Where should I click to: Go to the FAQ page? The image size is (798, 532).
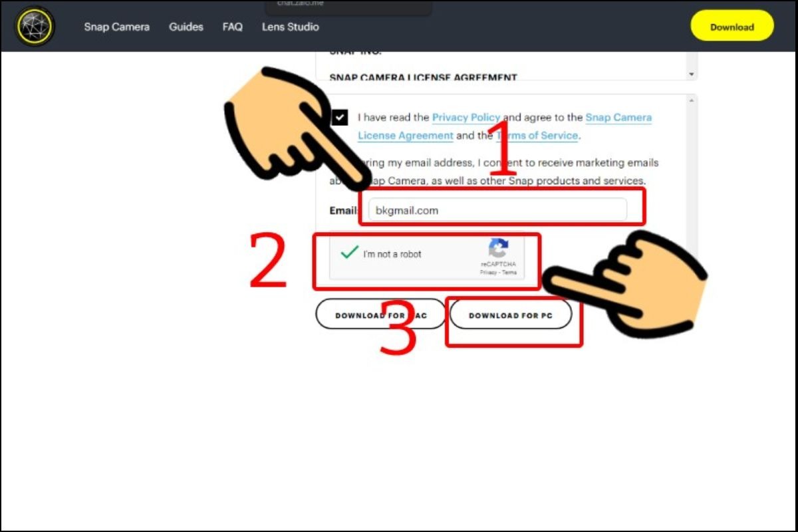[x=233, y=27]
